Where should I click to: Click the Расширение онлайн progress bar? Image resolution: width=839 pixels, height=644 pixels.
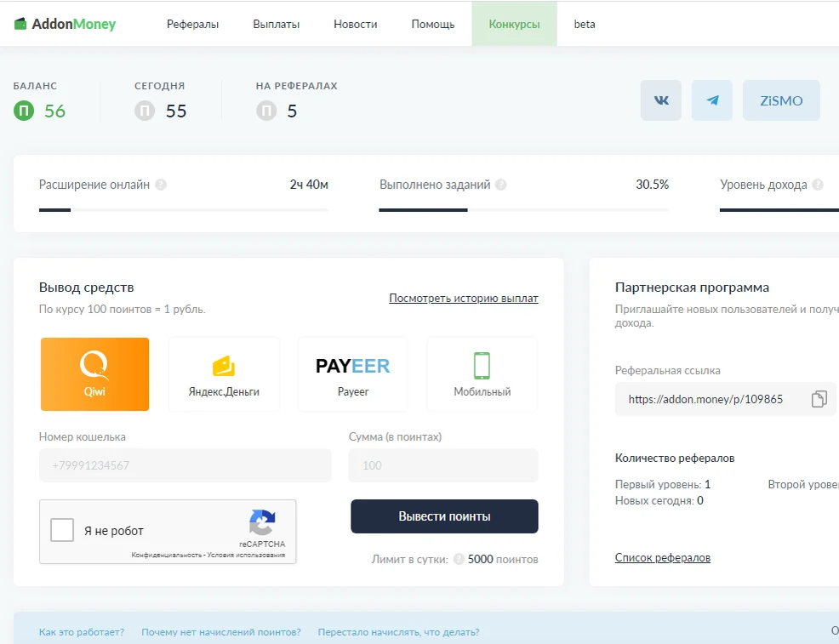[184, 209]
